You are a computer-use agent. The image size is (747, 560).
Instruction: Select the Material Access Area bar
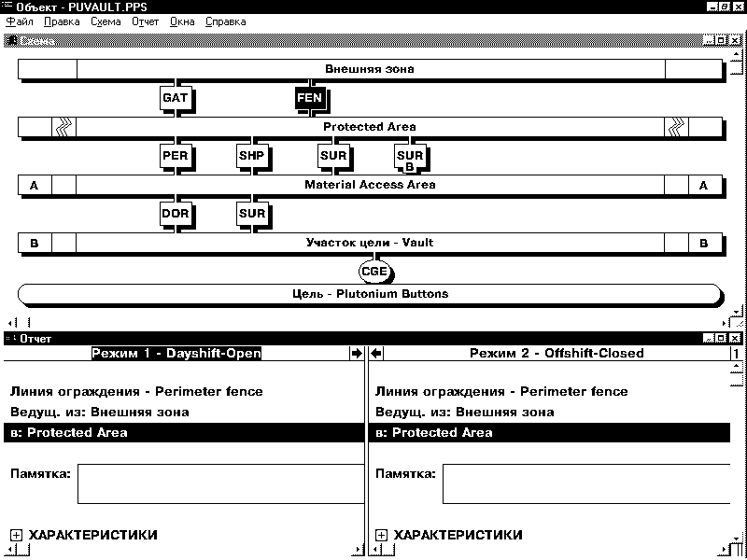pos(370,185)
